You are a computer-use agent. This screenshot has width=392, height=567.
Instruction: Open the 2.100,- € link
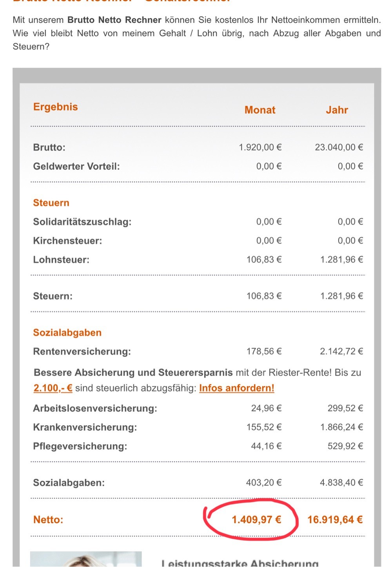pos(53,388)
